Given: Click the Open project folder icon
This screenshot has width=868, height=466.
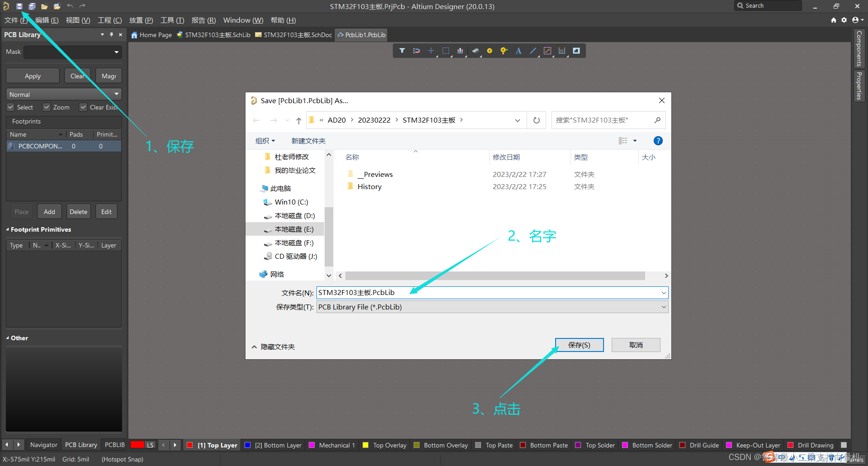Looking at the screenshot, I should (57, 6).
